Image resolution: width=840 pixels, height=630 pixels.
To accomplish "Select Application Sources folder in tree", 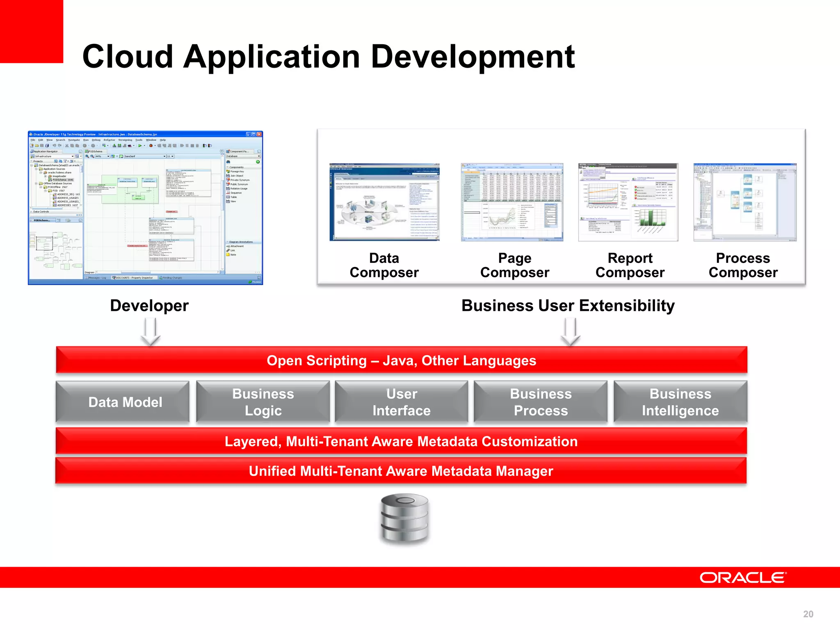I will pos(52,169).
